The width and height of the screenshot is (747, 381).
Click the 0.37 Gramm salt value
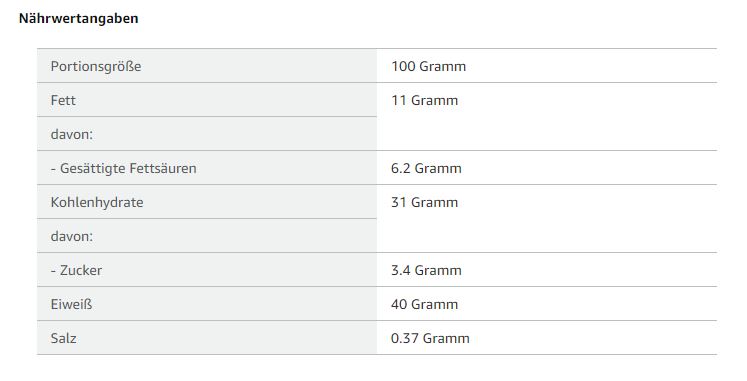430,338
